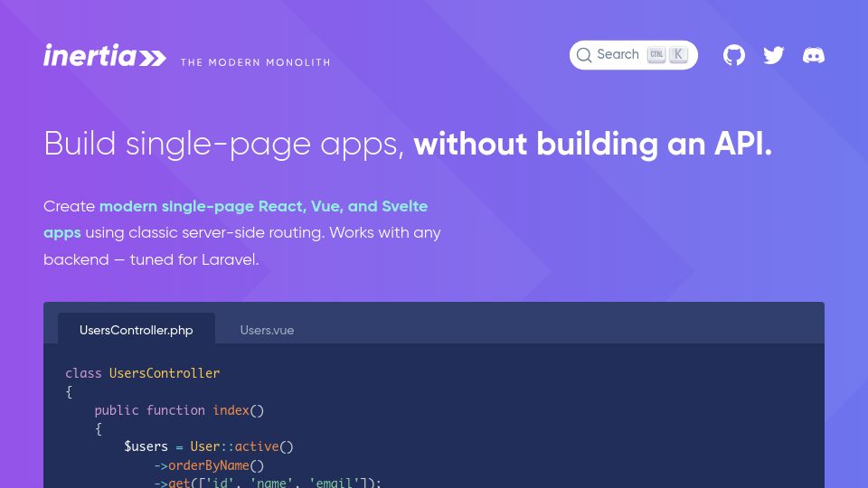
Task: Click '$users = User::active()' code line
Action: point(209,446)
